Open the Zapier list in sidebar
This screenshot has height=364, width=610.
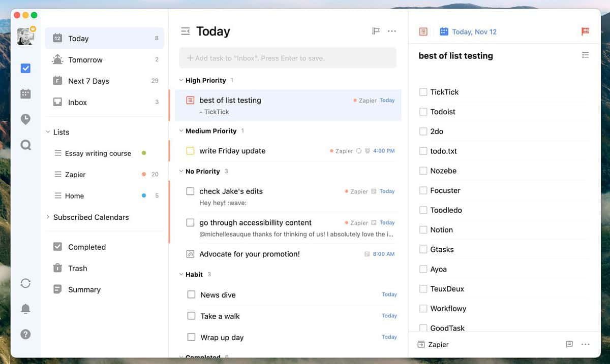[104, 174]
